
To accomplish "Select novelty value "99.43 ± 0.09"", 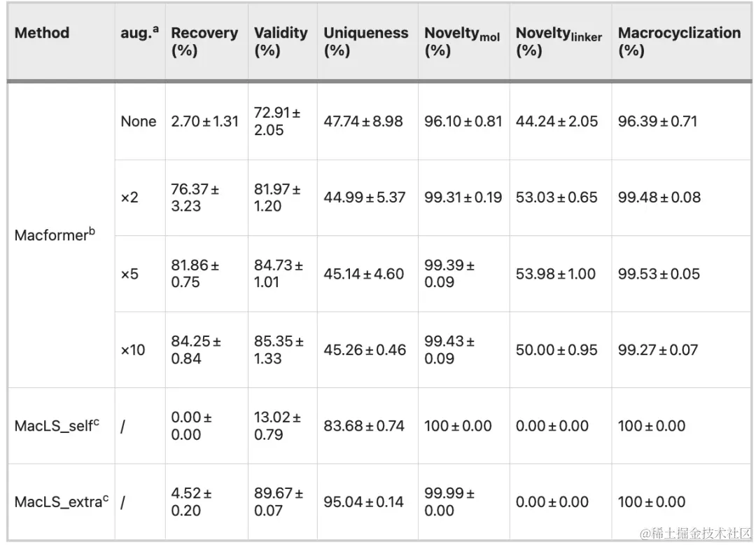I will [x=449, y=350].
